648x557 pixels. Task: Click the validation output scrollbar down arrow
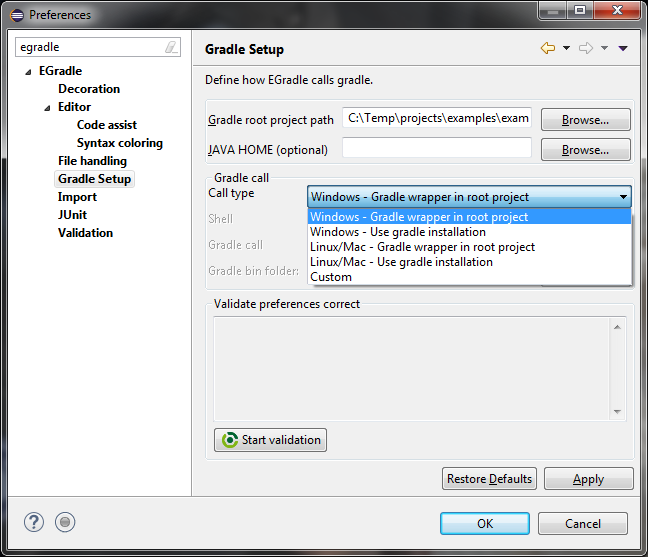pos(617,412)
